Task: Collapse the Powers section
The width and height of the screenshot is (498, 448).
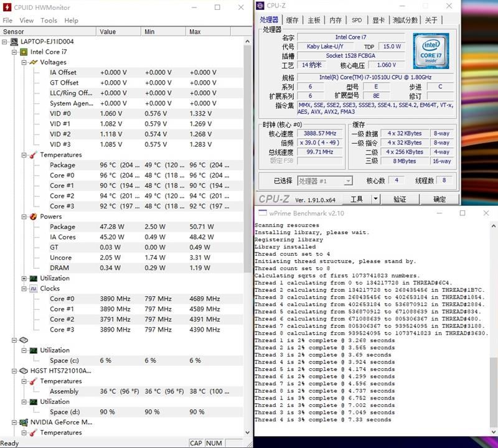Action: pos(24,217)
